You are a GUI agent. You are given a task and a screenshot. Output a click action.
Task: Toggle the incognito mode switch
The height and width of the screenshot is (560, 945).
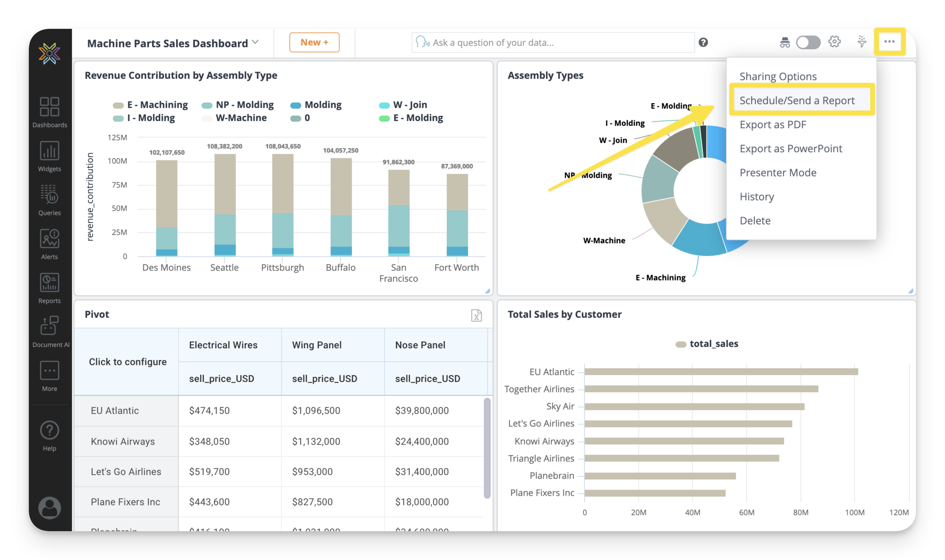808,42
